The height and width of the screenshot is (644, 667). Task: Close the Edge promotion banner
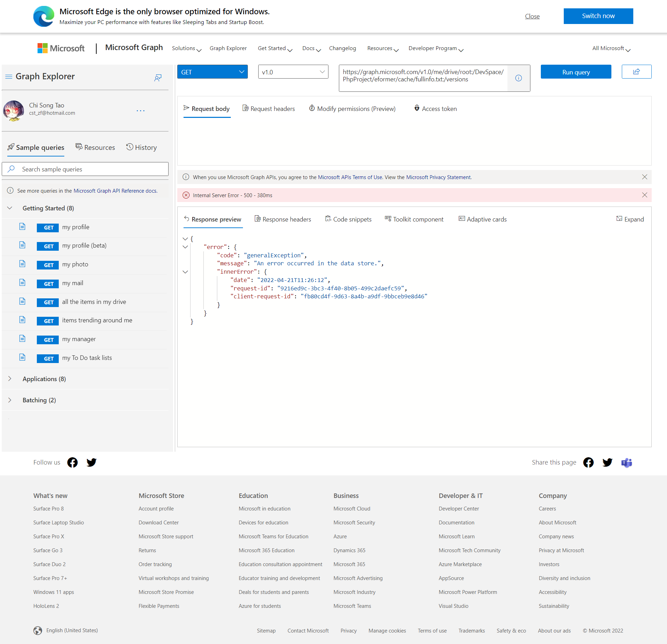532,16
